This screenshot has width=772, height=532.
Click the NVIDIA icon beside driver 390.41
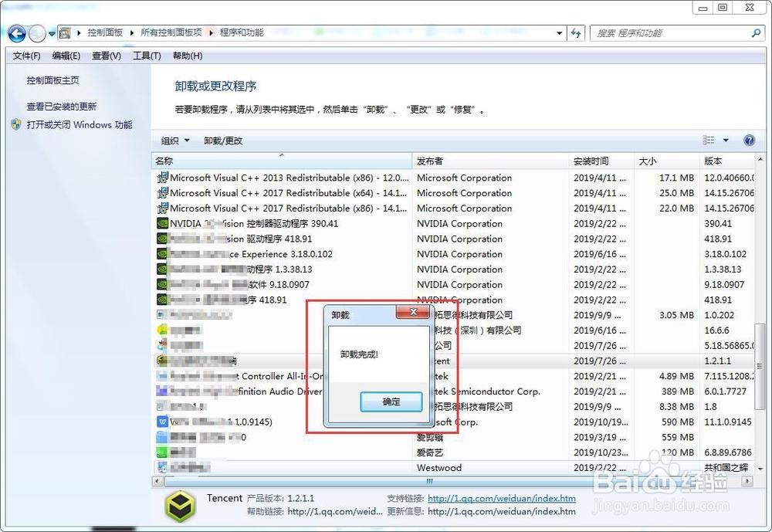click(x=161, y=223)
